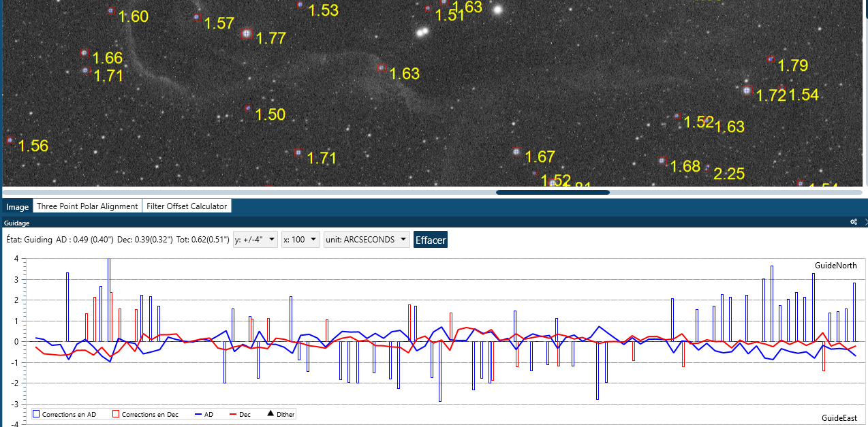Select the Filter Offset Calculator tab

187,206
